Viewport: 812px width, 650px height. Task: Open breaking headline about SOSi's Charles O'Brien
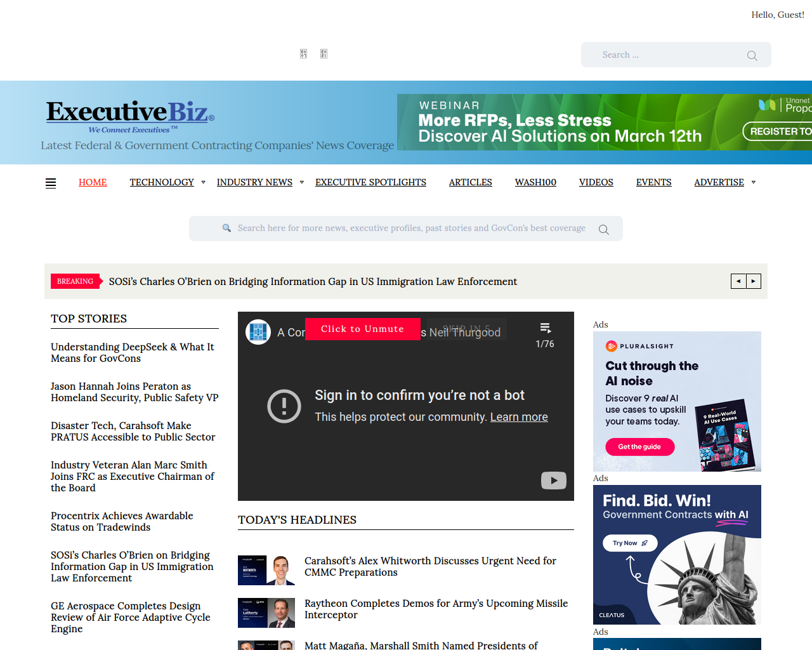coord(313,281)
